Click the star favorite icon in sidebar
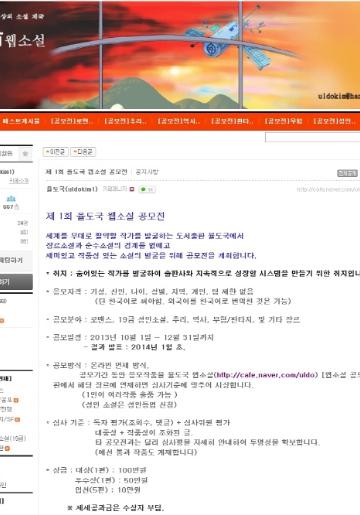Image resolution: width=360 pixels, height=515 pixels. pos(25,153)
